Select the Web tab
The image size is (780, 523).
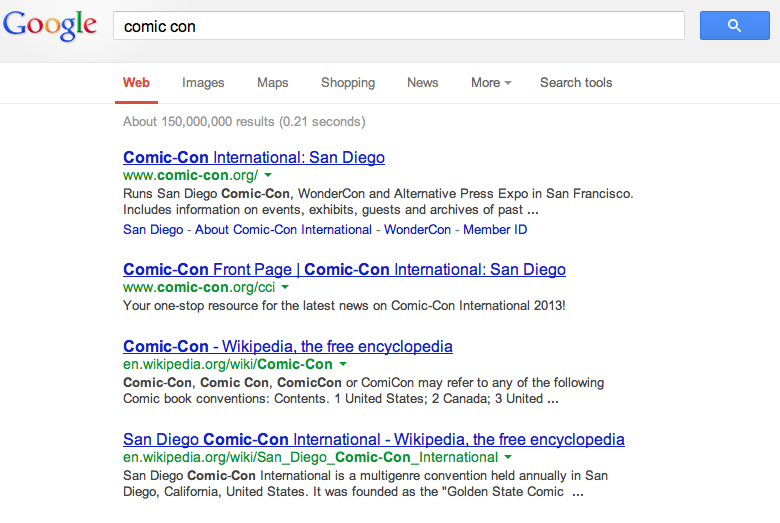pos(136,83)
